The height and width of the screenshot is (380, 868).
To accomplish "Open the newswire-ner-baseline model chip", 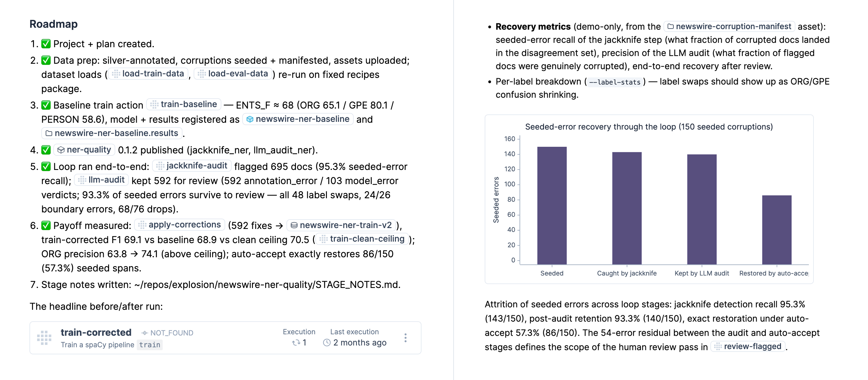I will 298,119.
